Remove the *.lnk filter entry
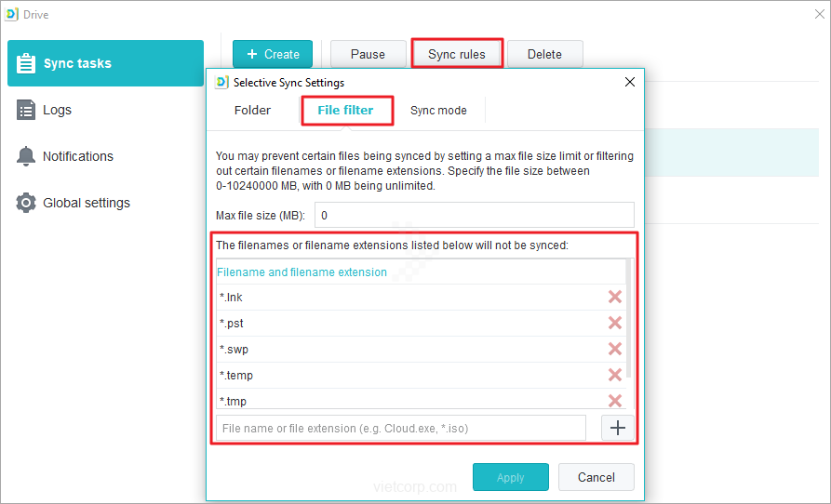 (x=615, y=297)
